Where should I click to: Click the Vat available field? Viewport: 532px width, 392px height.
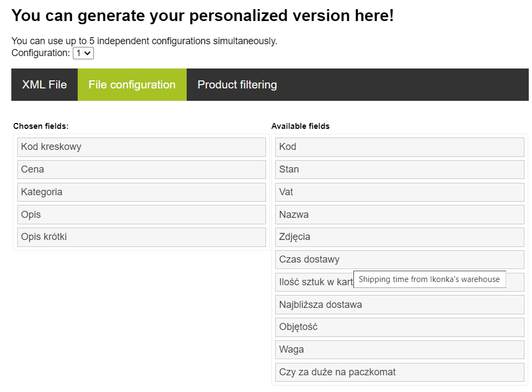point(400,192)
